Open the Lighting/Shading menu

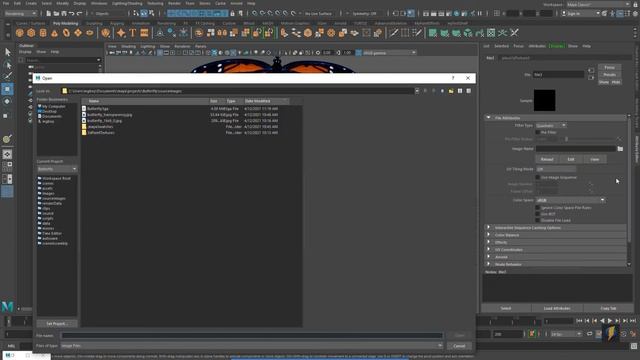click(127, 3)
